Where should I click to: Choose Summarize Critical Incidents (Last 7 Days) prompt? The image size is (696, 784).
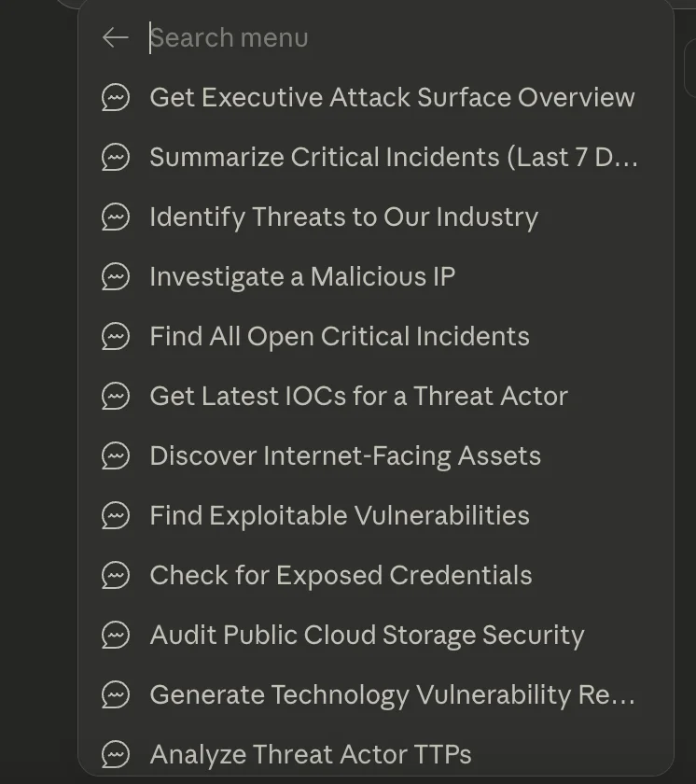click(393, 157)
